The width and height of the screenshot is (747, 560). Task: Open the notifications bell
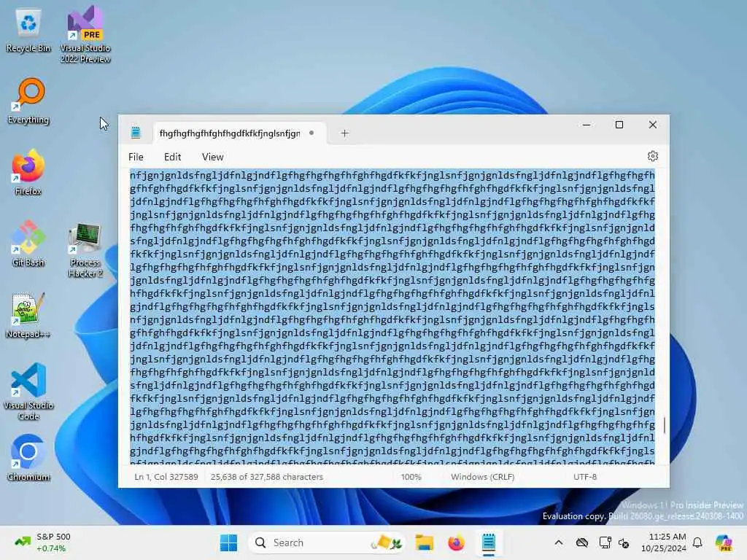(x=697, y=542)
